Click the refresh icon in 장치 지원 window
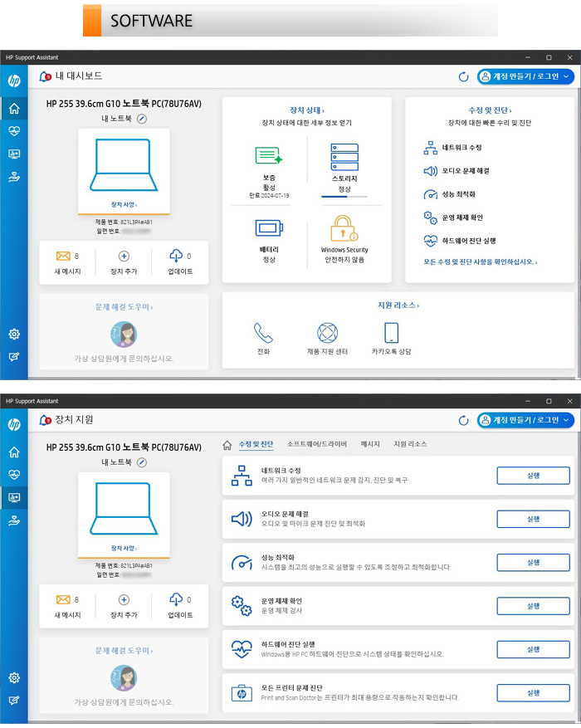581x728 pixels. pos(463,420)
